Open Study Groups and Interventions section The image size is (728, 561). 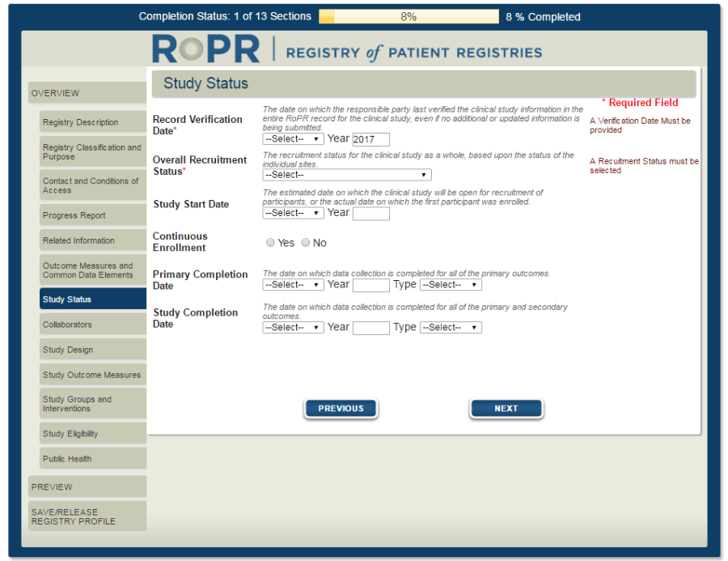point(93,404)
